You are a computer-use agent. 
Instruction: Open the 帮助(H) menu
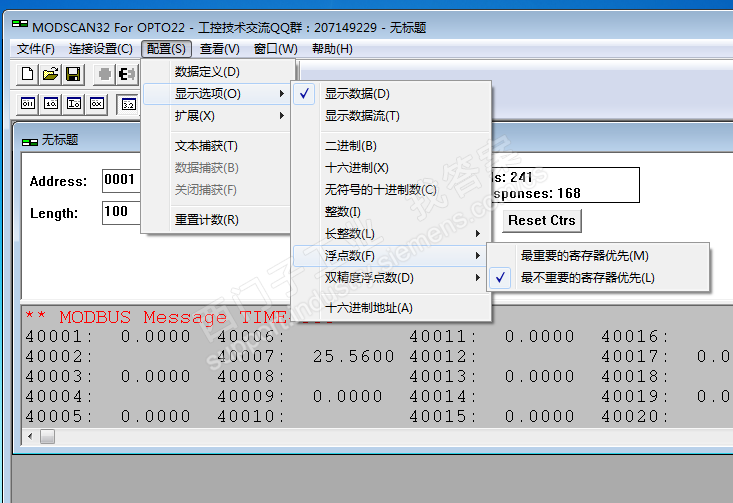(x=332, y=49)
